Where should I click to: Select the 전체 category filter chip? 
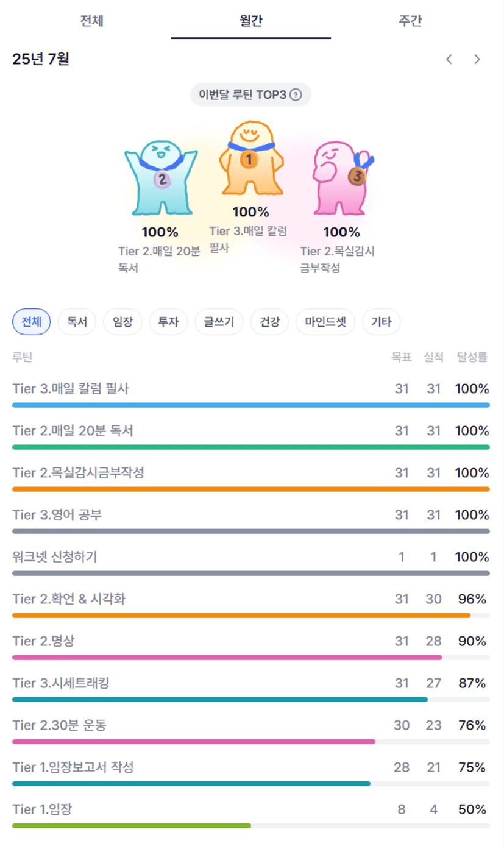click(x=31, y=322)
